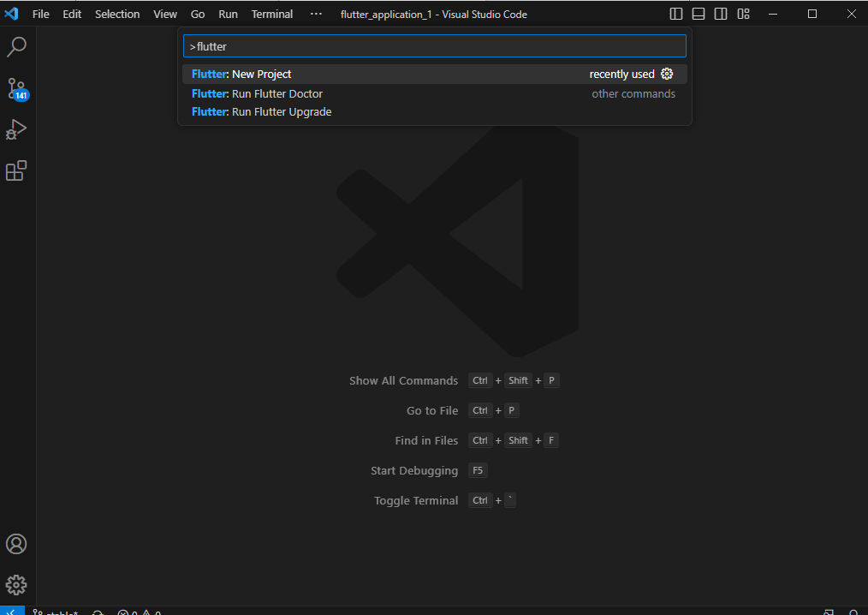The width and height of the screenshot is (868, 615).
Task: Click the 'recently used' label
Action: [x=621, y=75]
